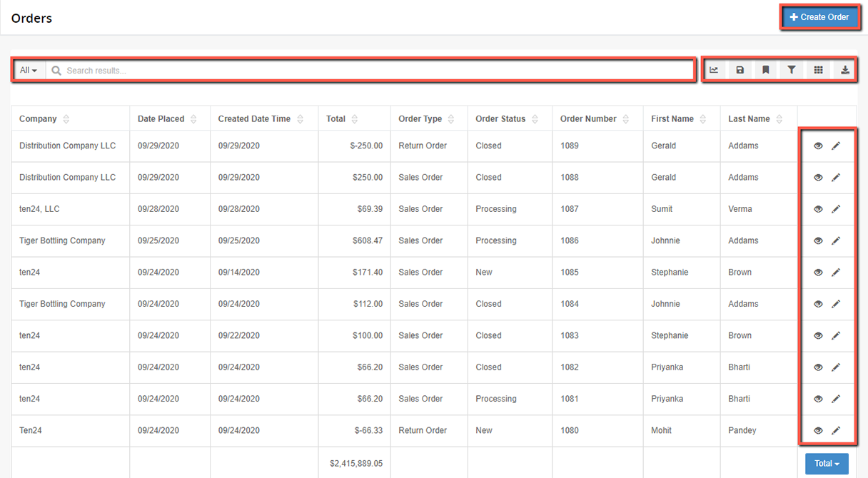Open the column grid settings icon
This screenshot has height=478, width=868.
818,69
